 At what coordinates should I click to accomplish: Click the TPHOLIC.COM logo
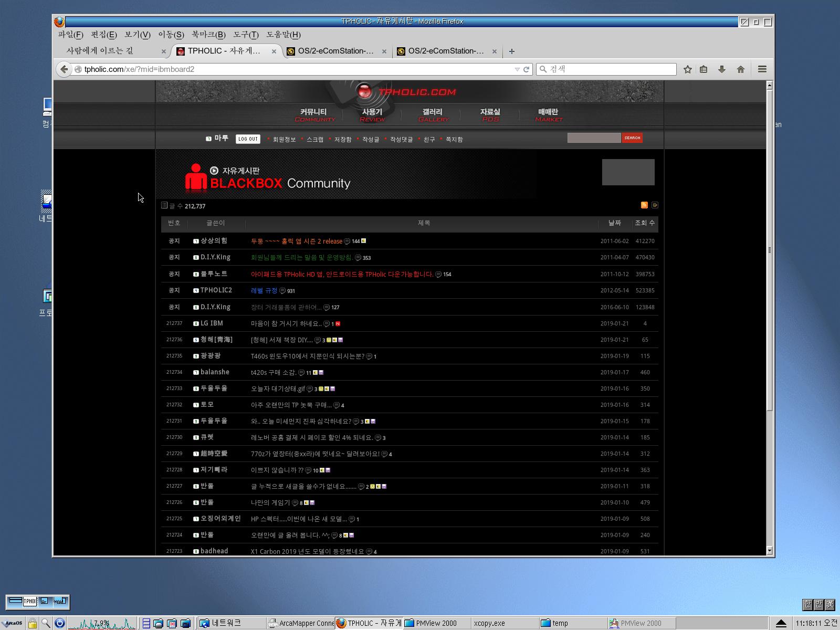[x=406, y=92]
